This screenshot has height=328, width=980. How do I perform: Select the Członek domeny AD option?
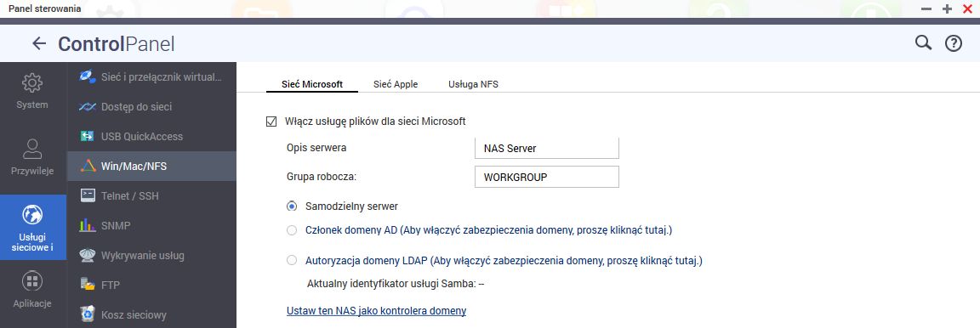coord(291,230)
